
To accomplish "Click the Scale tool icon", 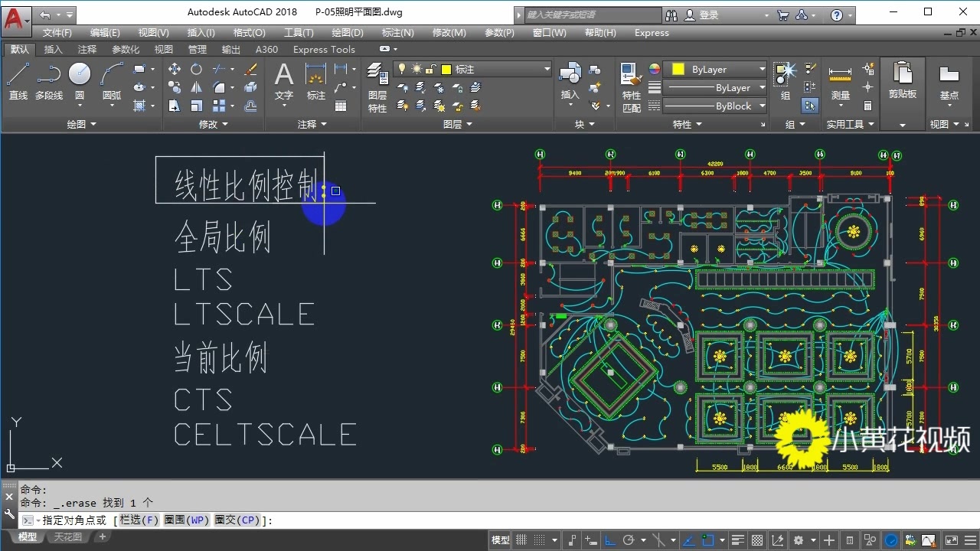I will (197, 106).
